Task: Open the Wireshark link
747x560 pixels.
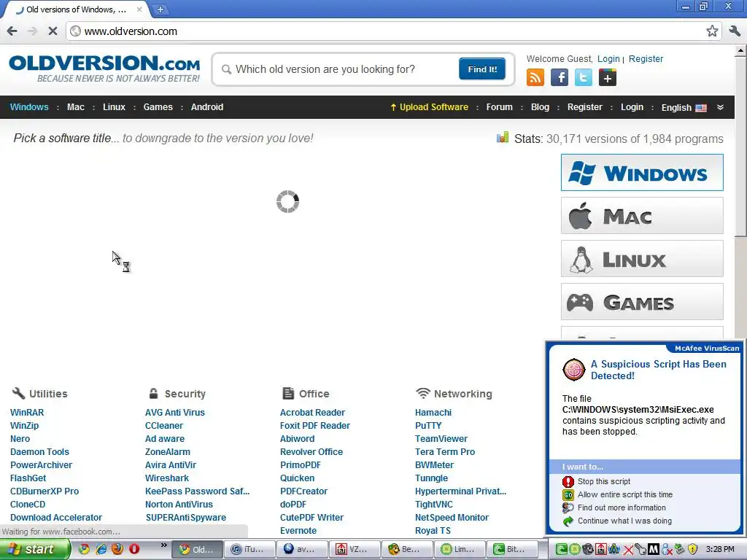Action: (167, 478)
